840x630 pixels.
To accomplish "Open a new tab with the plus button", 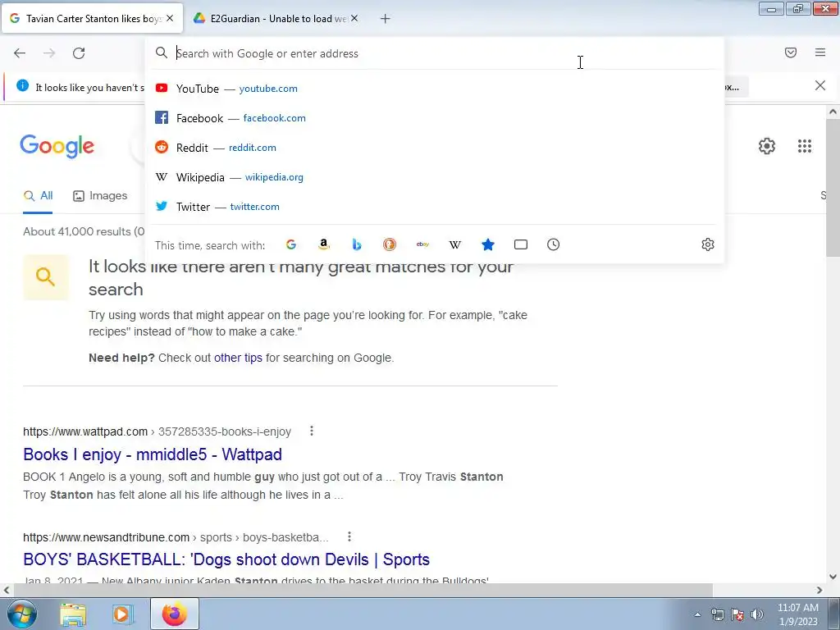I will click(386, 19).
